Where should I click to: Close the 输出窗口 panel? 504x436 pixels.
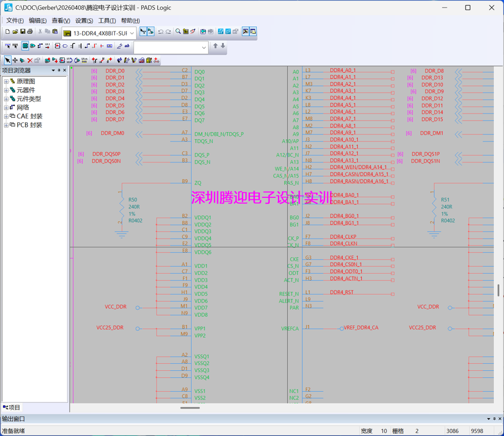click(x=500, y=419)
